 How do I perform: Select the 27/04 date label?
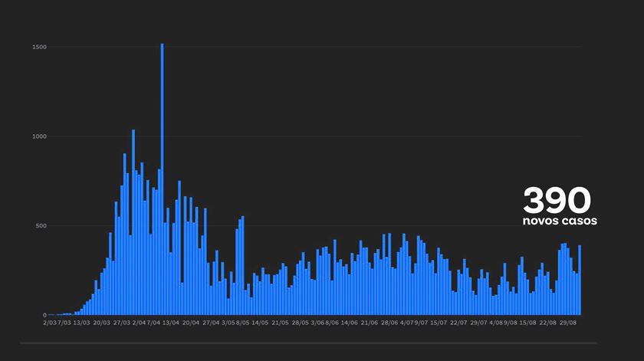click(x=211, y=323)
